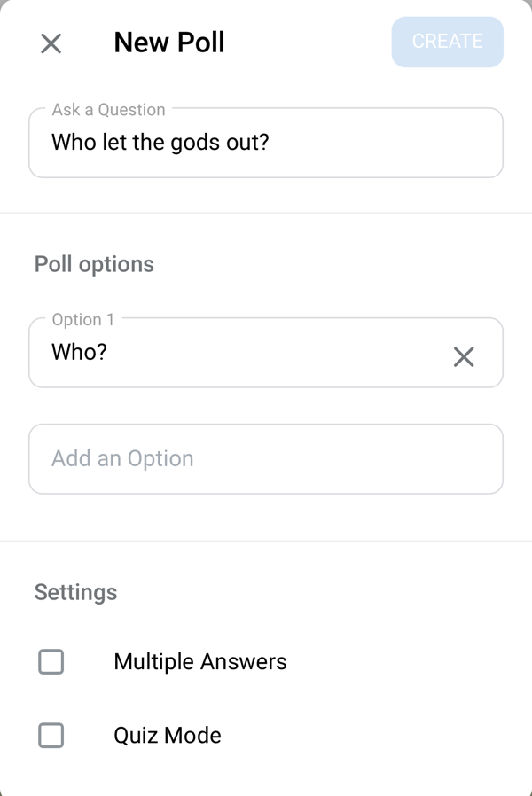Image resolution: width=532 pixels, height=796 pixels.
Task: Click the 'Add an Option' placeholder text
Action: click(x=122, y=458)
